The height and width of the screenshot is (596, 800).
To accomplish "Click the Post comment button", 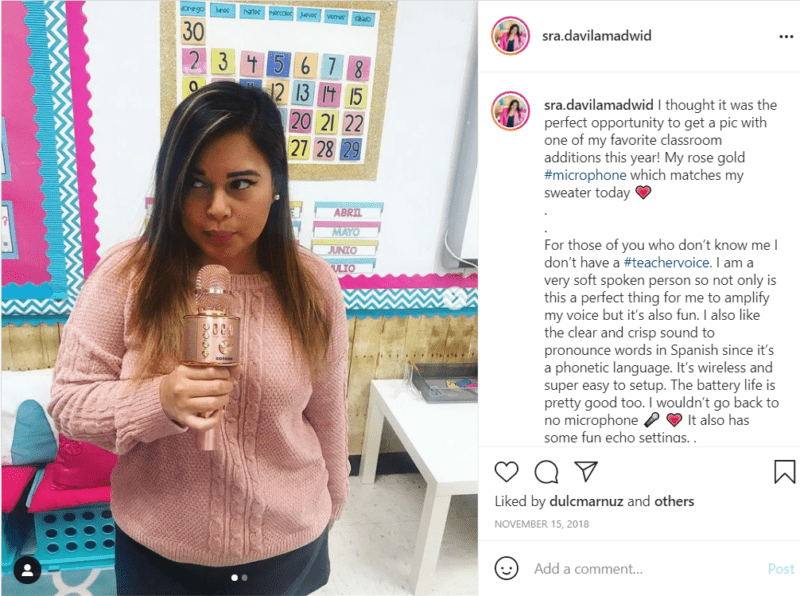I will [781, 568].
